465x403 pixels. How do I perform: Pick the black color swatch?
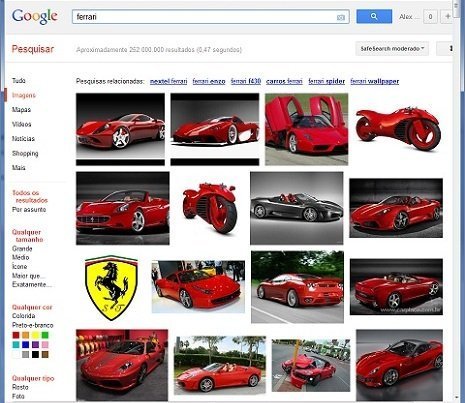click(35, 354)
